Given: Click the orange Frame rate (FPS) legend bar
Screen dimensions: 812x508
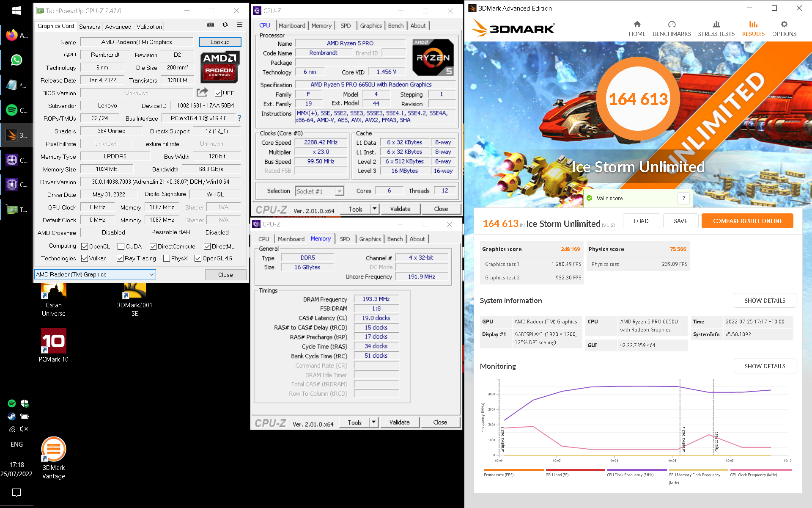Looking at the screenshot, I should (513, 470).
